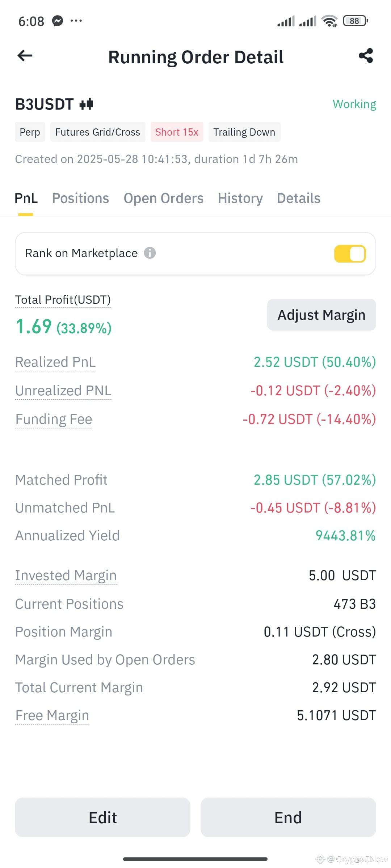
Task: Switch to the Positions tab
Action: pyautogui.click(x=80, y=198)
